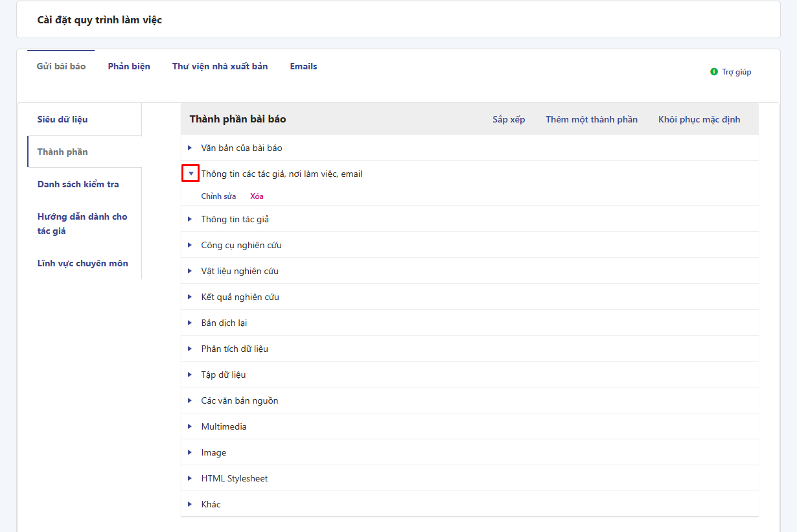Switch to the Phản biện tab
This screenshot has height=532, width=797.
click(x=129, y=66)
